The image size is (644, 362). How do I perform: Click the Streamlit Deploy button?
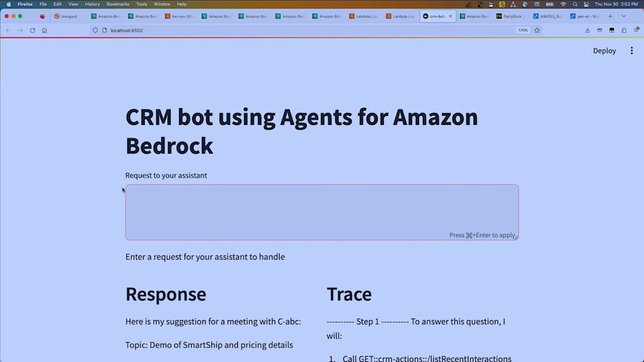point(604,50)
